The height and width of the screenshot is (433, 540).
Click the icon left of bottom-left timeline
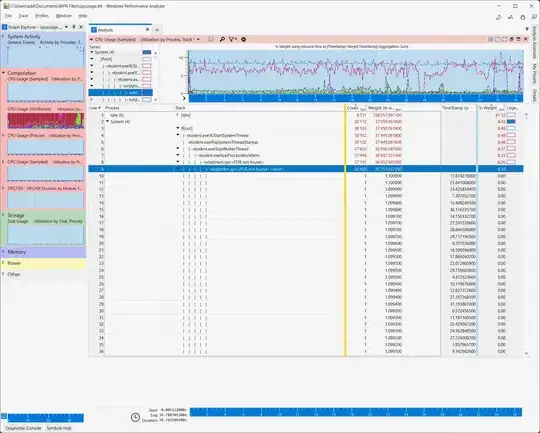click(x=4, y=416)
